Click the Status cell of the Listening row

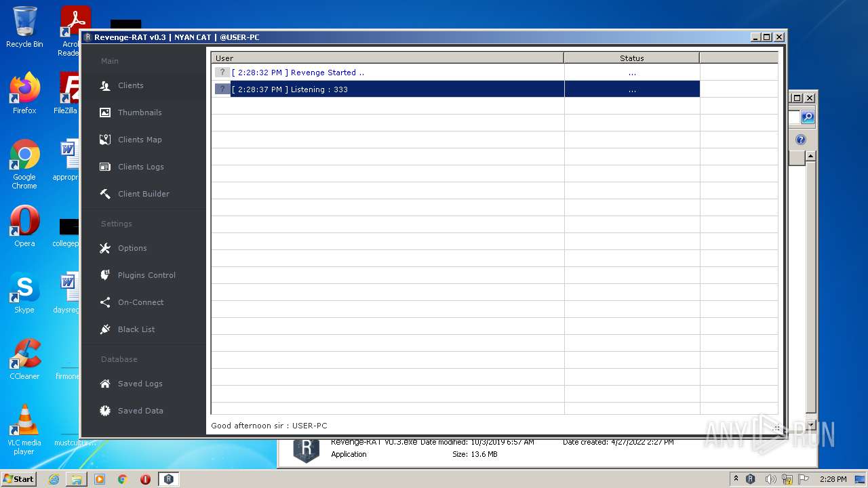632,89
